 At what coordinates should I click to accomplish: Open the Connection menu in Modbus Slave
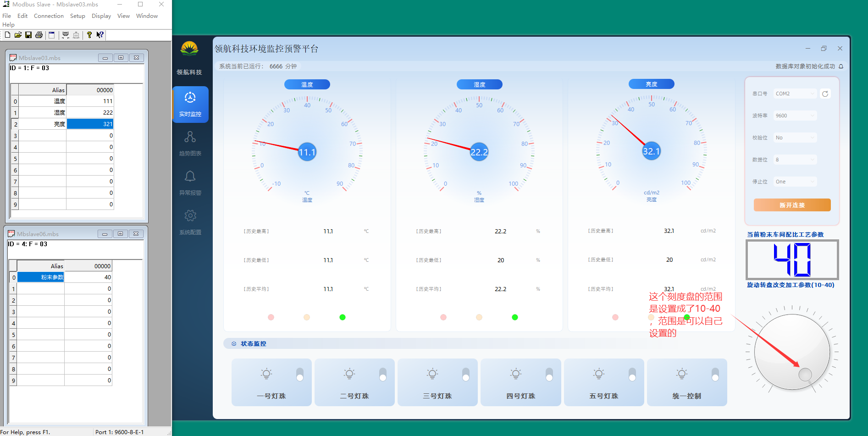click(x=49, y=16)
